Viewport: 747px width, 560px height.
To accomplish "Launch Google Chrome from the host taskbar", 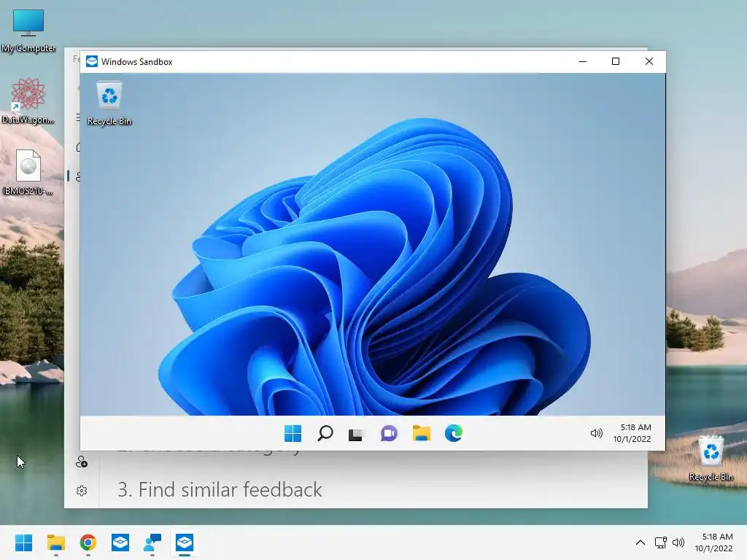I will tap(88, 542).
